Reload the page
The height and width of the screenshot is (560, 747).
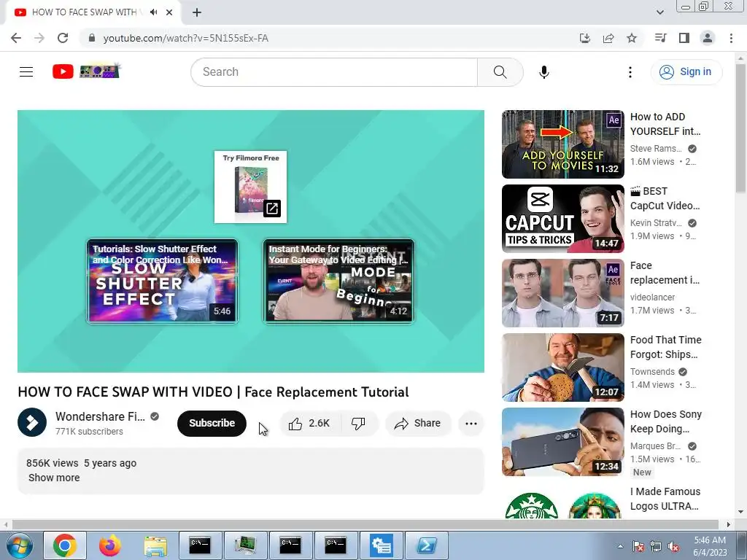tap(63, 38)
